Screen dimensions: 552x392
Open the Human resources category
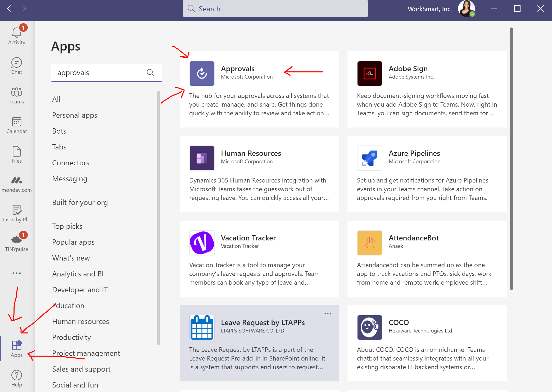coord(80,321)
